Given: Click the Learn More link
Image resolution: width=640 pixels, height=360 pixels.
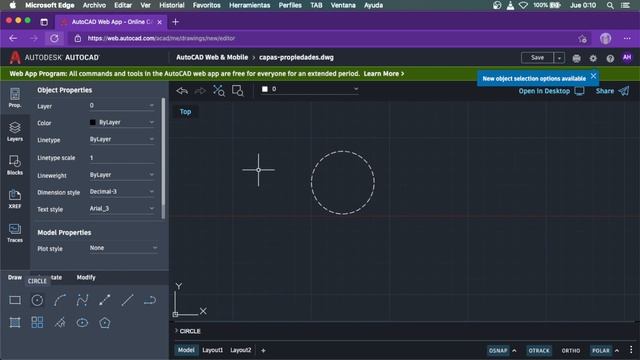Looking at the screenshot, I should tap(384, 74).
